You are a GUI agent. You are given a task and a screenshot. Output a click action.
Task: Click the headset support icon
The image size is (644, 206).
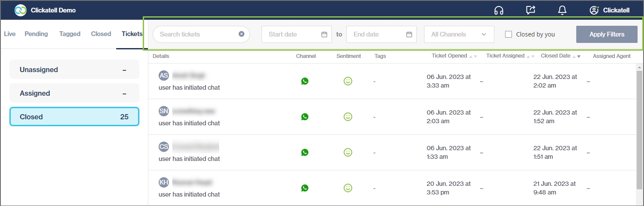499,10
